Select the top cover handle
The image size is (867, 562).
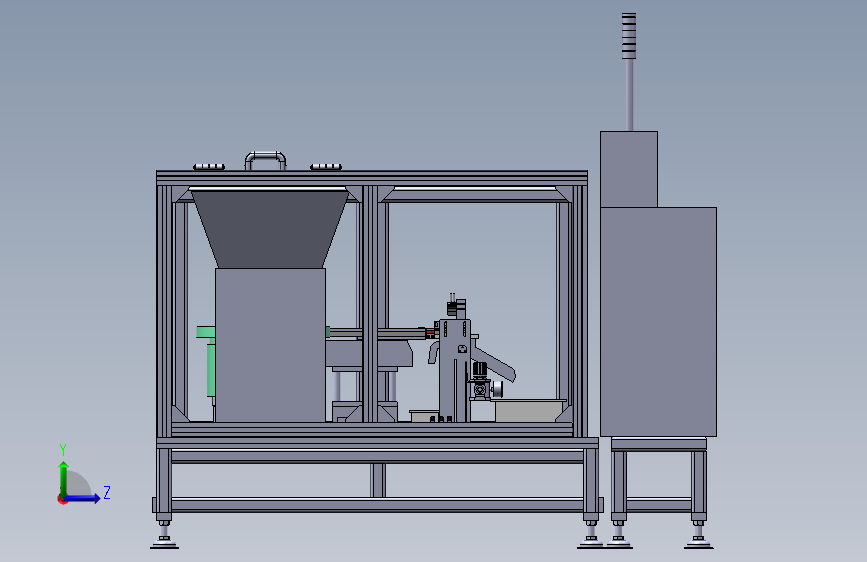[x=265, y=160]
